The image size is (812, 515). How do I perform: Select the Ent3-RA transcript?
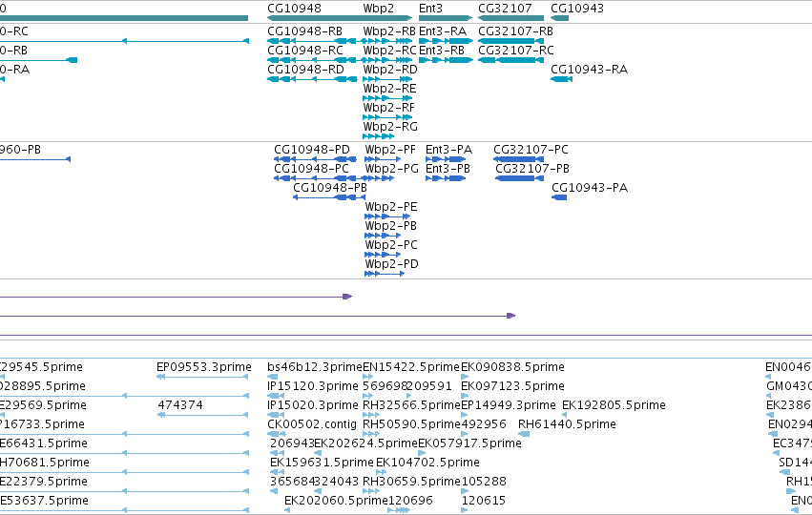pyautogui.click(x=443, y=31)
